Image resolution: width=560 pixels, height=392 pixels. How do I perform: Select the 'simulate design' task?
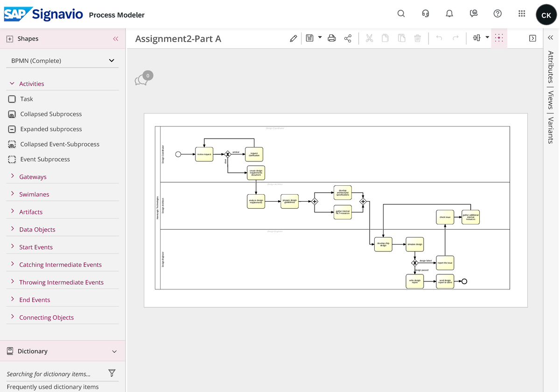pyautogui.click(x=414, y=244)
